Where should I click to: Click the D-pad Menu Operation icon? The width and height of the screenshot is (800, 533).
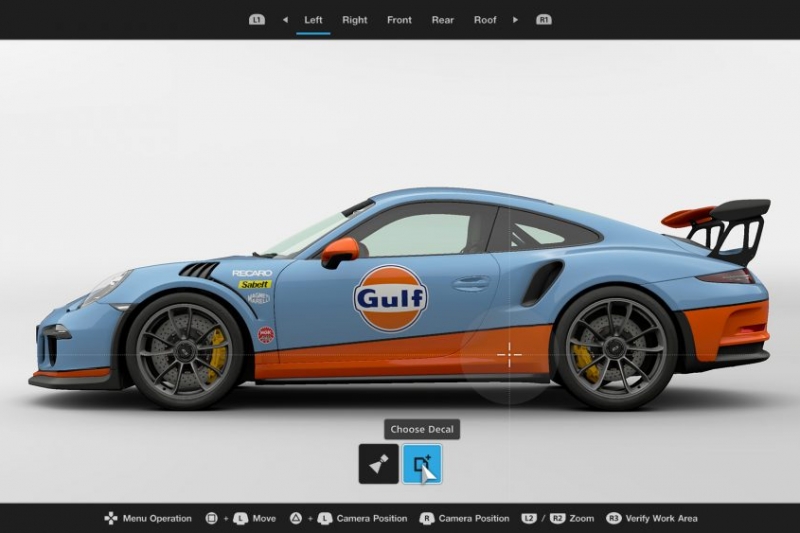(x=110, y=518)
